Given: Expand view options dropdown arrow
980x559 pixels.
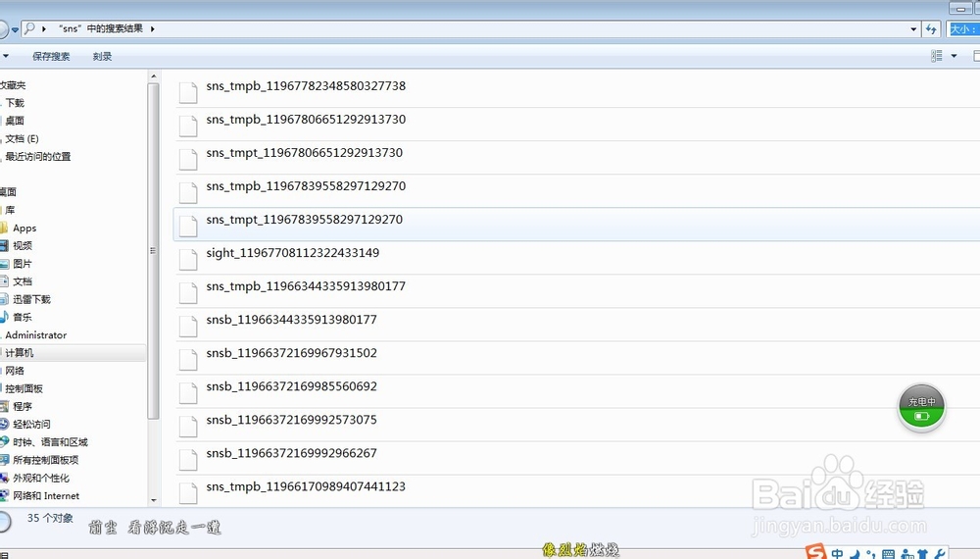Looking at the screenshot, I should [x=954, y=56].
